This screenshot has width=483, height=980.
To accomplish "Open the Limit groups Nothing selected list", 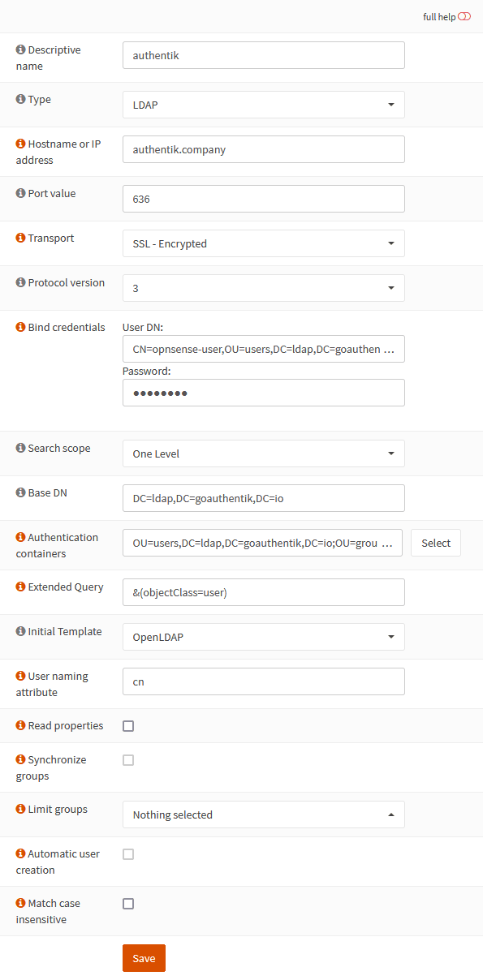I will [263, 815].
